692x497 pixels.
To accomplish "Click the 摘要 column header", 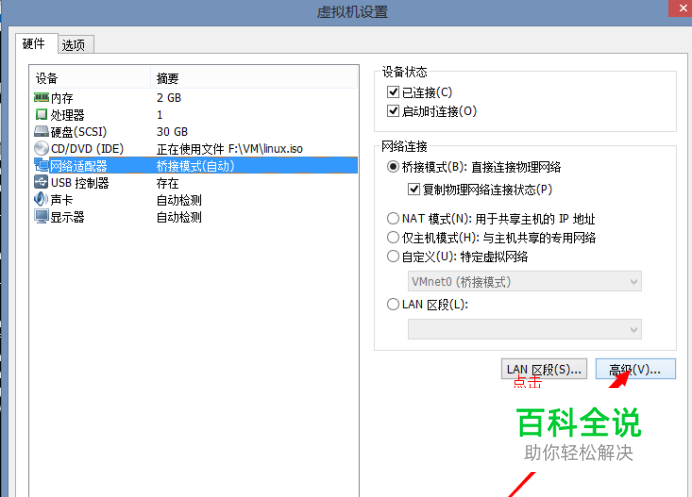I will click(x=255, y=78).
